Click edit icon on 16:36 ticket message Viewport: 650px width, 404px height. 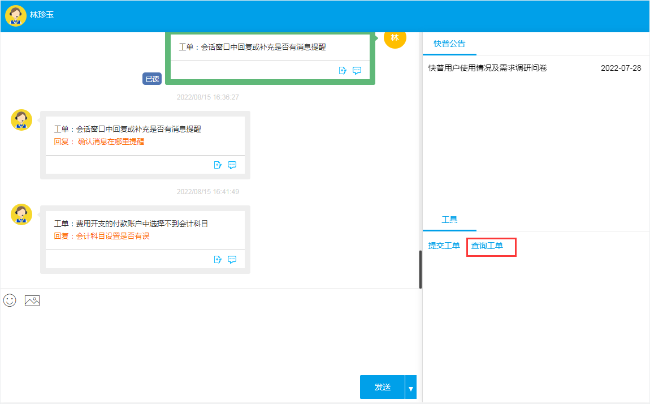pos(217,165)
